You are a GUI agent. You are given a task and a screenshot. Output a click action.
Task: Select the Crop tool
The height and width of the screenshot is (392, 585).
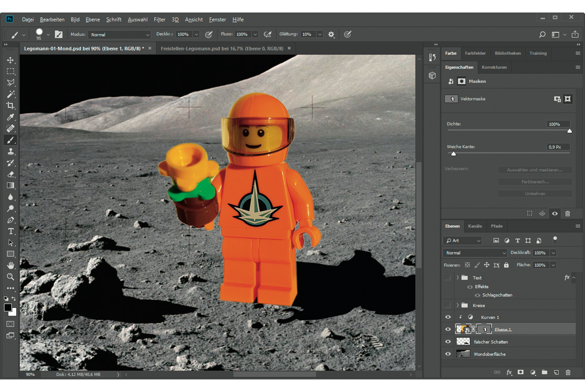(11, 106)
